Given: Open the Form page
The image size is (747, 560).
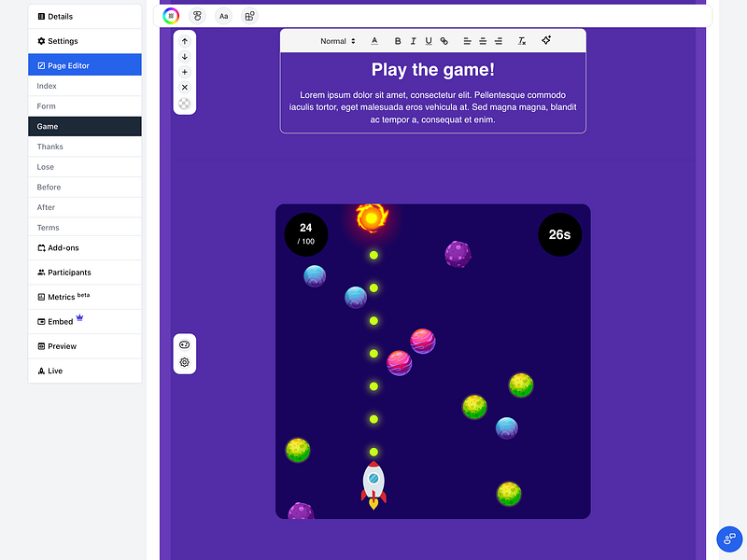Looking at the screenshot, I should [x=85, y=106].
